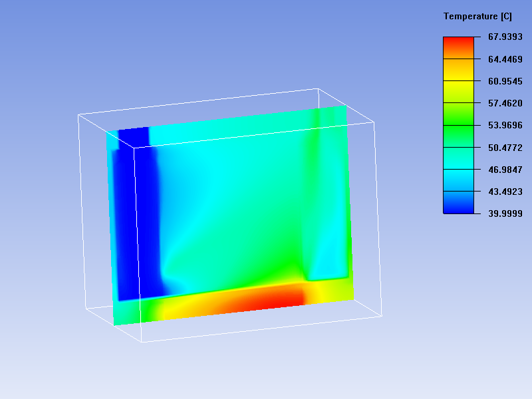Select the 50.4772 legend value
Viewport: 532px width, 399px height.
(505, 148)
